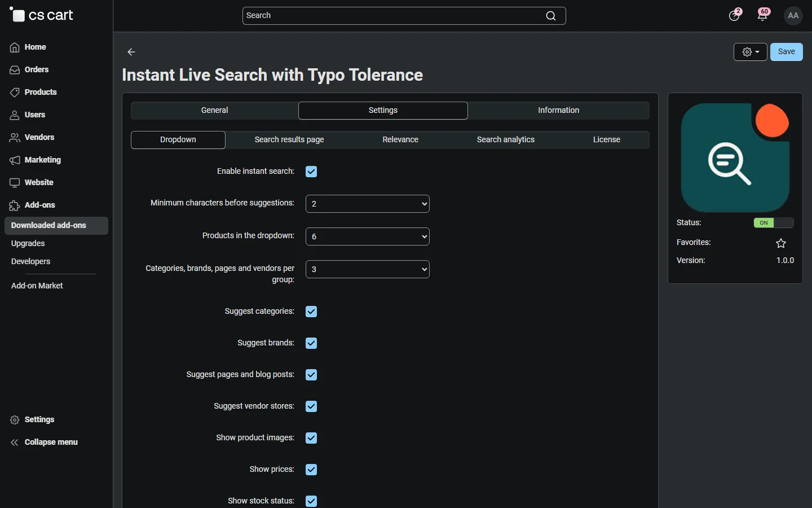Image resolution: width=812 pixels, height=508 pixels.
Task: Click the add-on search logo image
Action: (x=735, y=157)
